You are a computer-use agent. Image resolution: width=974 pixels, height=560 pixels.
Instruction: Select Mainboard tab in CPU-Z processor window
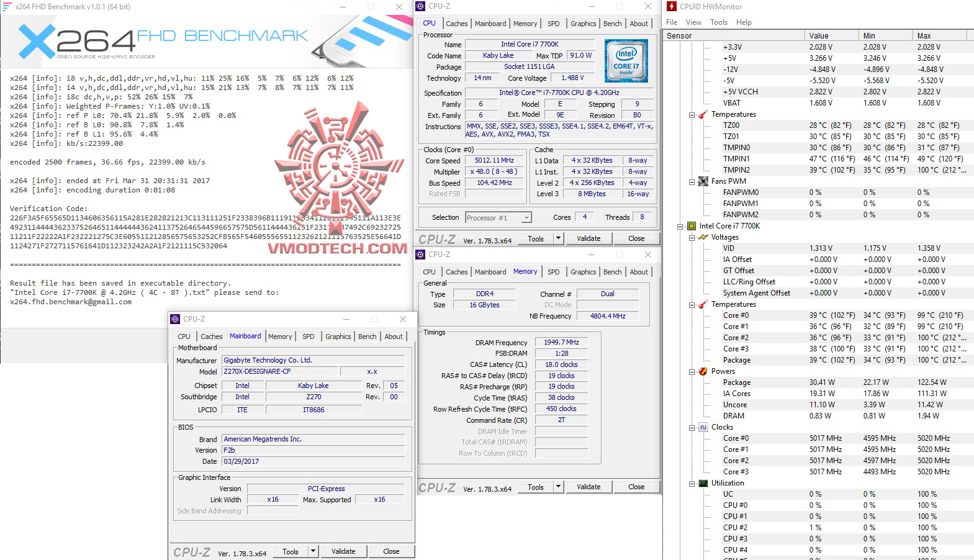click(490, 24)
